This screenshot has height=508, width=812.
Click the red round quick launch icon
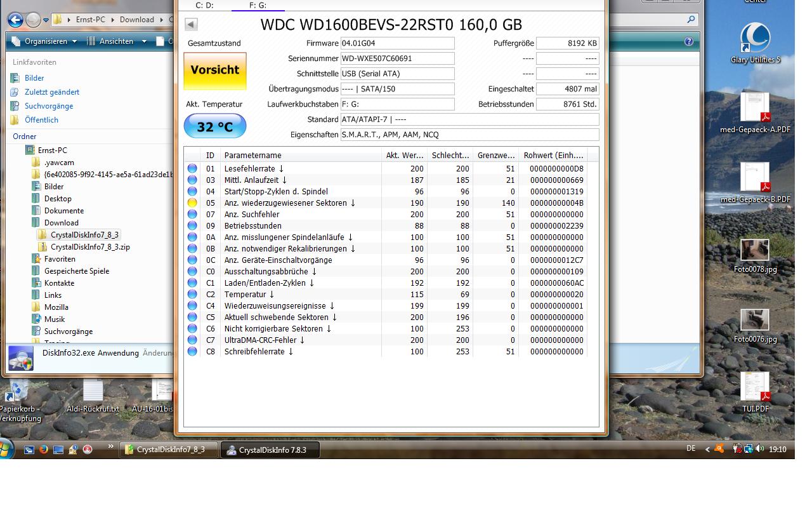point(88,450)
